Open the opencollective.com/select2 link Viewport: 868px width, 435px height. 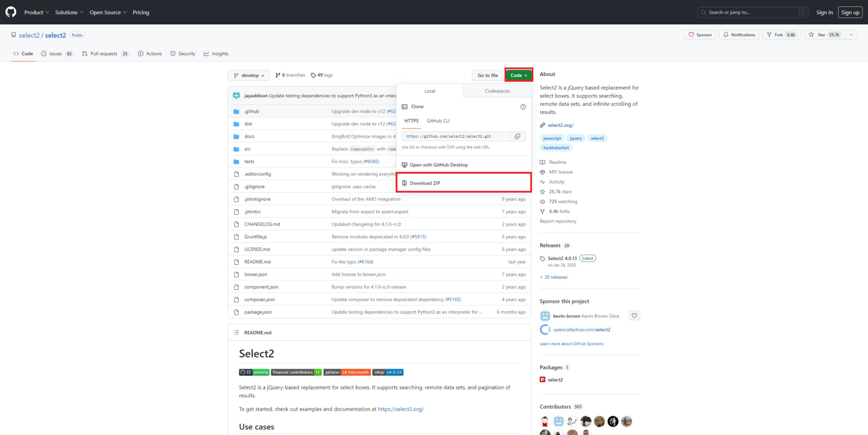[x=583, y=329]
